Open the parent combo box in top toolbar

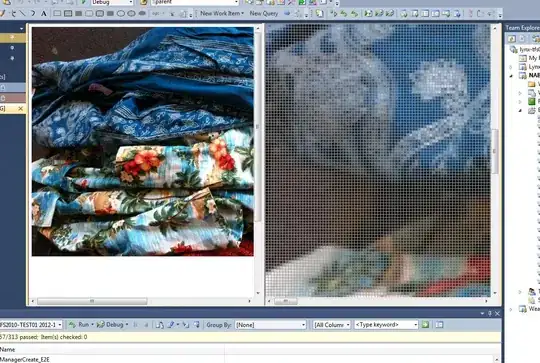click(x=195, y=2)
